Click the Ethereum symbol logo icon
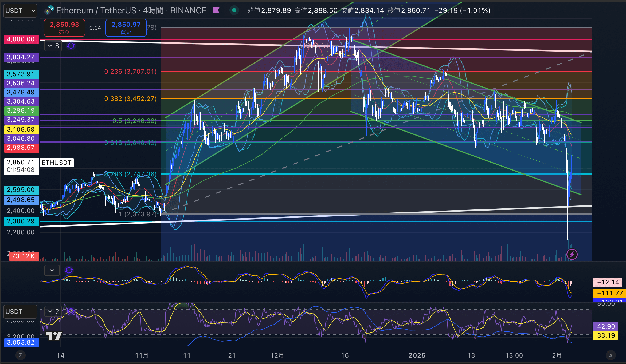 49,10
